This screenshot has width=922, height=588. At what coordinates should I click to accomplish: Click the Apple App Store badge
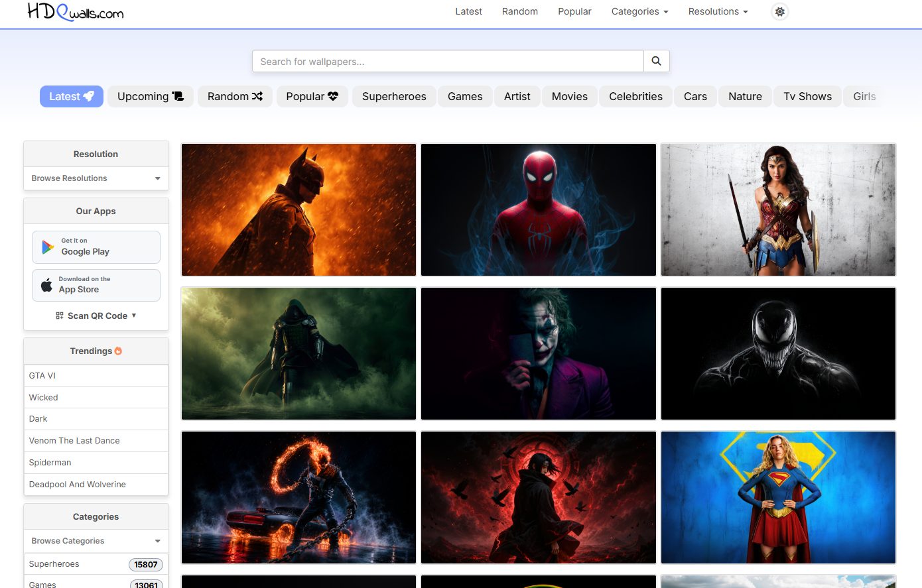[96, 285]
